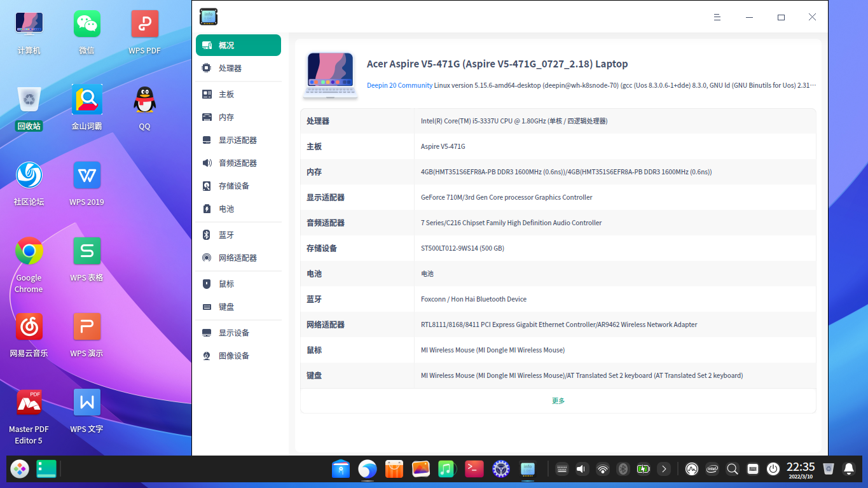
Task: Select 电池 in the sidebar
Action: [238, 209]
